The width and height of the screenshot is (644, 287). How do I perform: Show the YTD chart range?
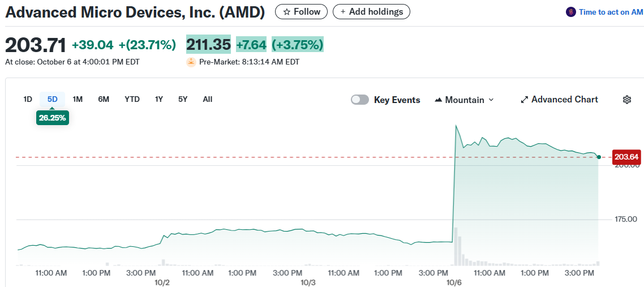point(132,99)
